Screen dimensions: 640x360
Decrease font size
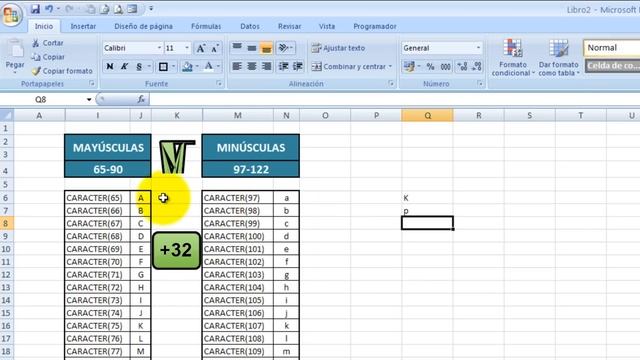[x=215, y=48]
